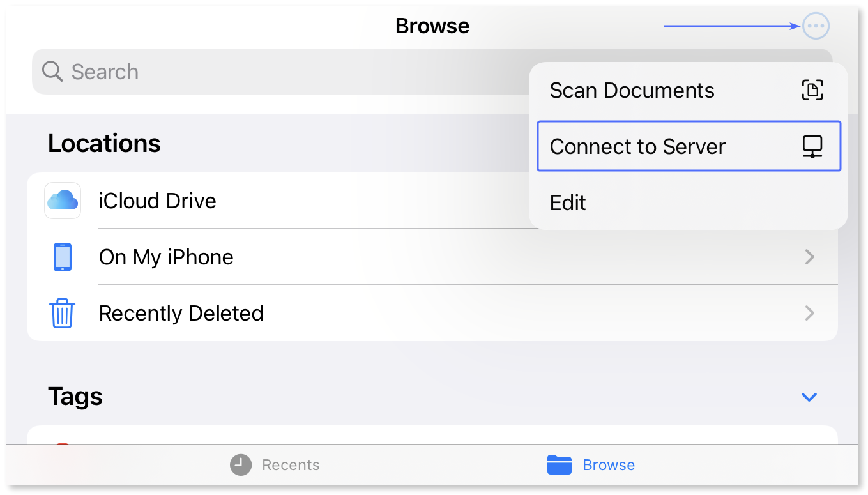Click the Recents clock icon
This screenshot has height=495, width=868.
tap(240, 465)
